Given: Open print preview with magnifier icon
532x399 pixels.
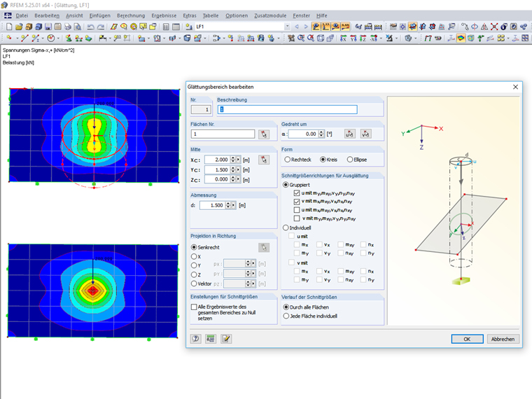Looking at the screenshot, I should (x=78, y=27).
